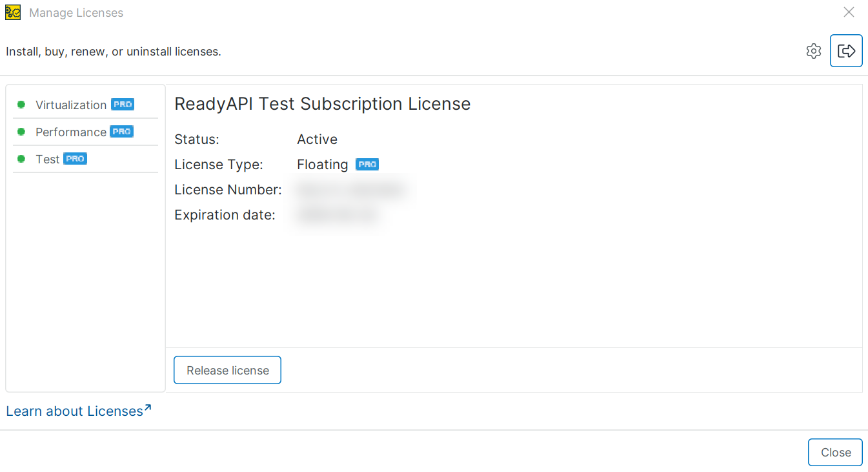This screenshot has width=868, height=472.
Task: Click the Release license button
Action: click(x=227, y=370)
